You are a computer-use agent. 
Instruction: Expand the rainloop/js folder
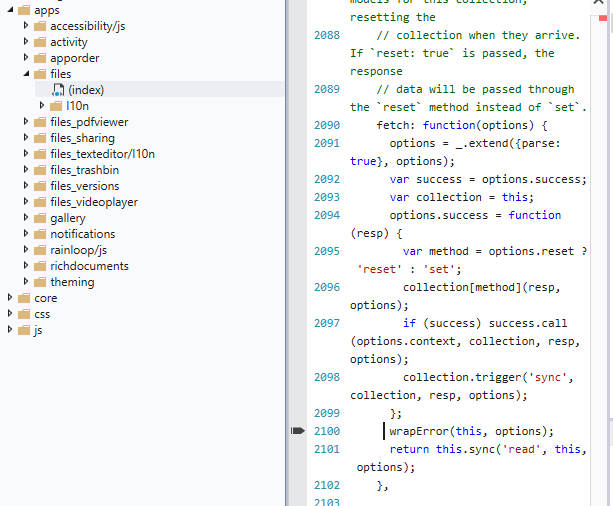tap(26, 250)
